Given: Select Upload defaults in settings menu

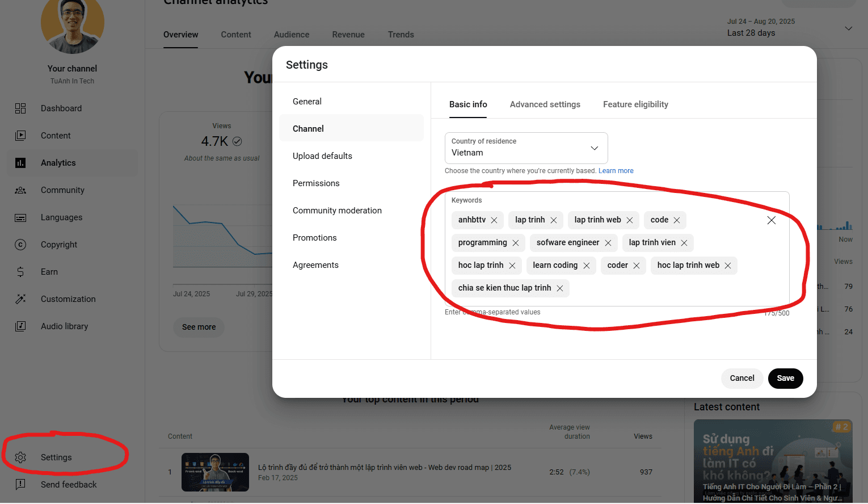Looking at the screenshot, I should (322, 156).
